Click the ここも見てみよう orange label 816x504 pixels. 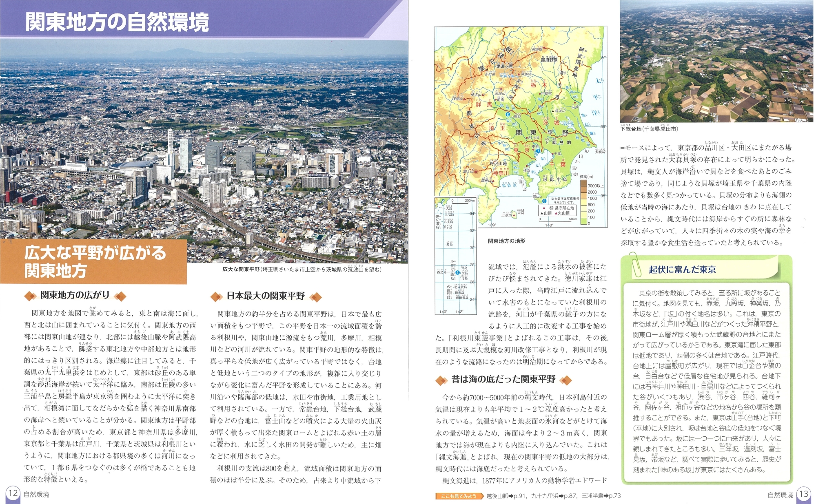[x=459, y=496]
